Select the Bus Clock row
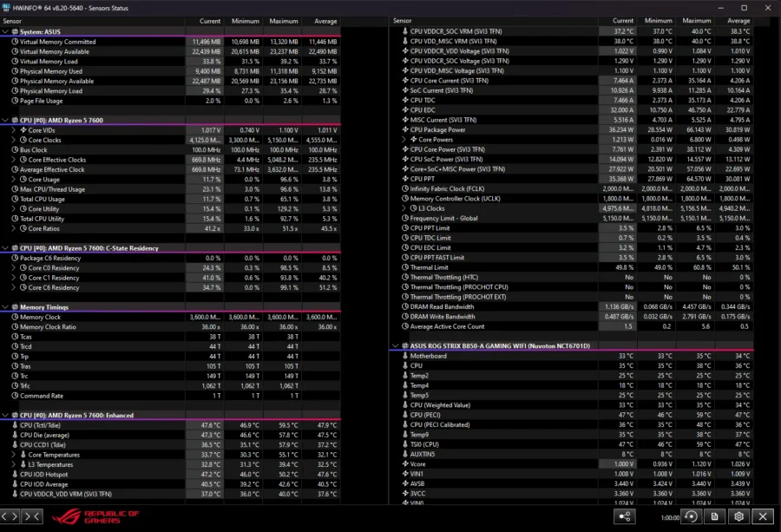The height and width of the screenshot is (532, 781). click(170, 150)
